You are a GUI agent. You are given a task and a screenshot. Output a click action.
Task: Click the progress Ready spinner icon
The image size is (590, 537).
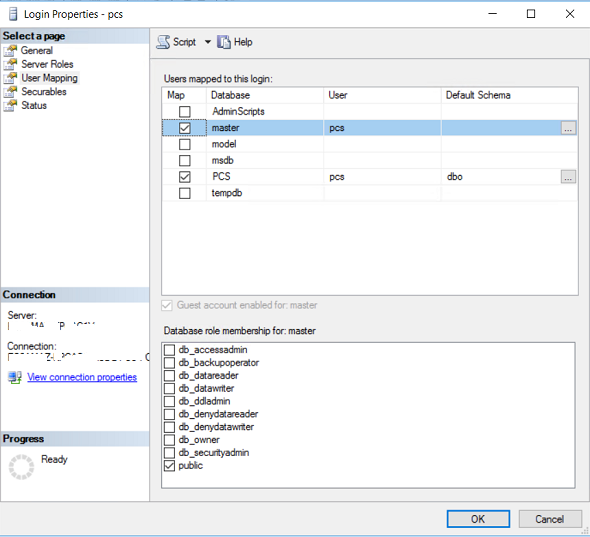tap(21, 467)
